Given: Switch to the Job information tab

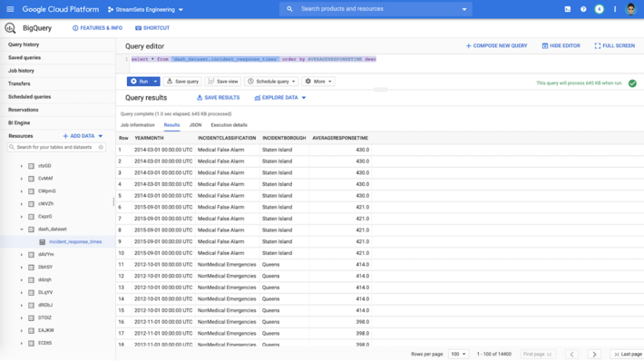Looking at the screenshot, I should click(x=138, y=125).
